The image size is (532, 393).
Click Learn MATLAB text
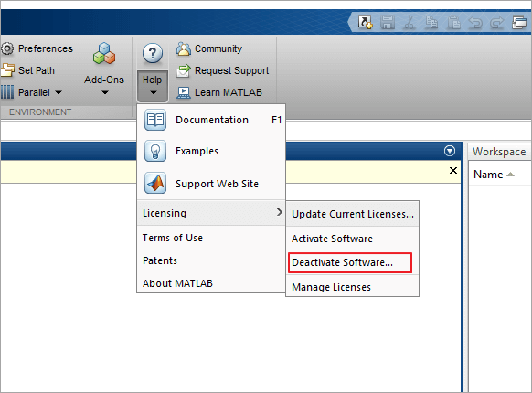(x=229, y=92)
